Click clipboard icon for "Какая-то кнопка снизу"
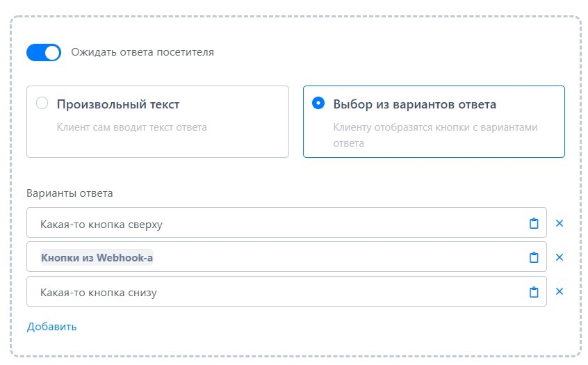The image size is (588, 365). point(534,292)
